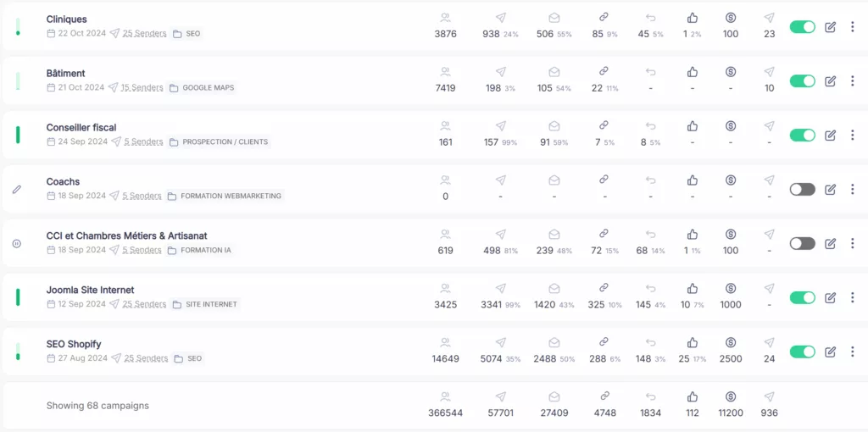Click the thumbs-up icon in totals row
The width and height of the screenshot is (868, 432).
[x=692, y=396]
